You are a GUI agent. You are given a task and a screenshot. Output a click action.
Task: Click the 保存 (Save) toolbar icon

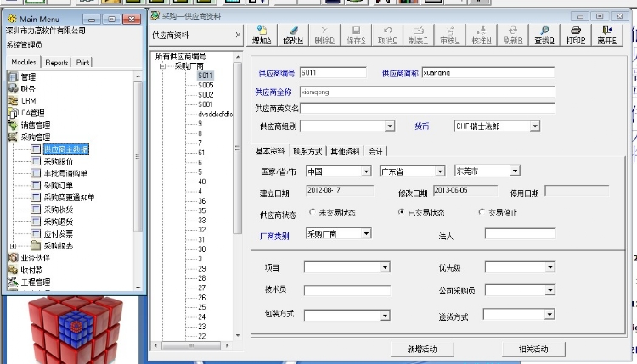point(356,35)
